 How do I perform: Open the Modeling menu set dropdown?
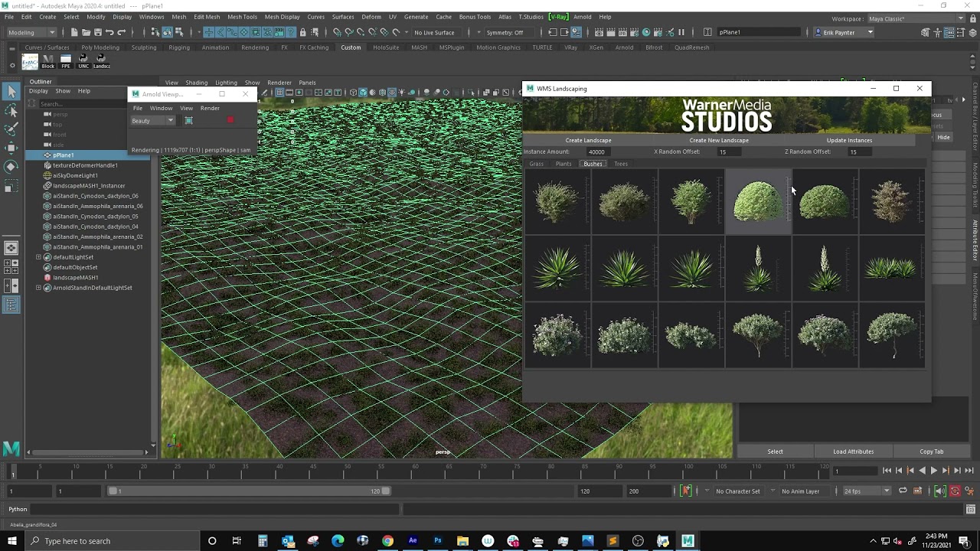point(31,32)
